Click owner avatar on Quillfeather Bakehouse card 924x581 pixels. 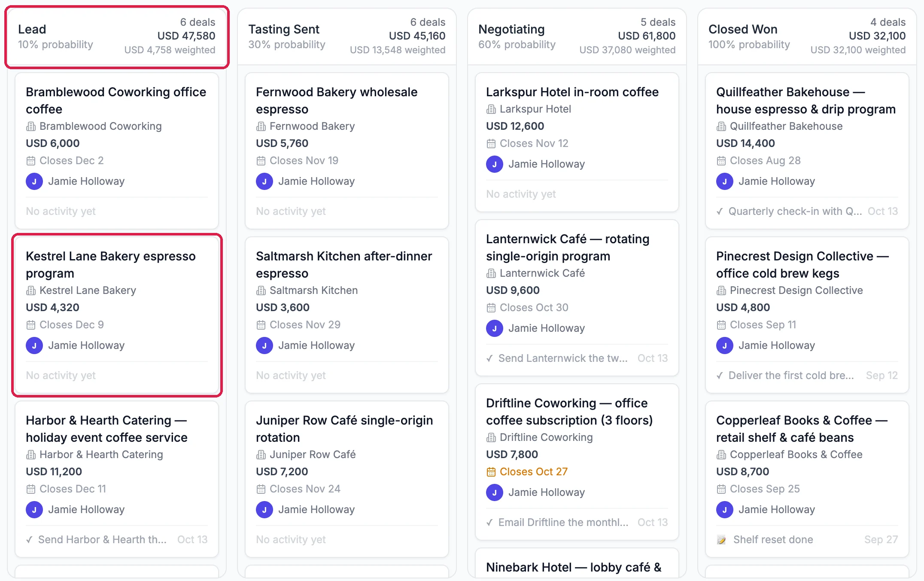click(x=725, y=181)
